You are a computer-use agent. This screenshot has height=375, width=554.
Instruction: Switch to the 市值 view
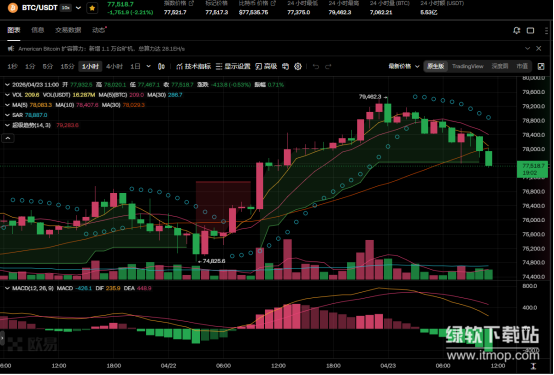(x=522, y=66)
